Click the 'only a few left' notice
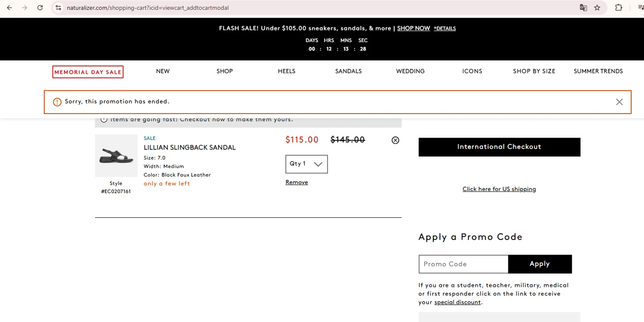The width and height of the screenshot is (644, 322). coord(167,184)
